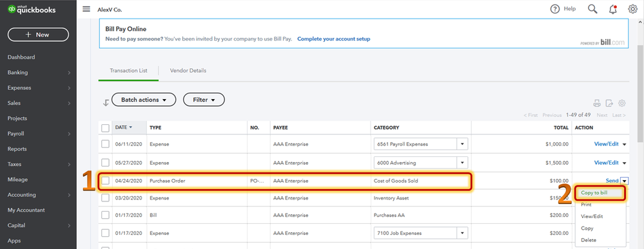Open the 7100 Job Expenses category dropdown
This screenshot has height=249, width=644.
point(462,233)
